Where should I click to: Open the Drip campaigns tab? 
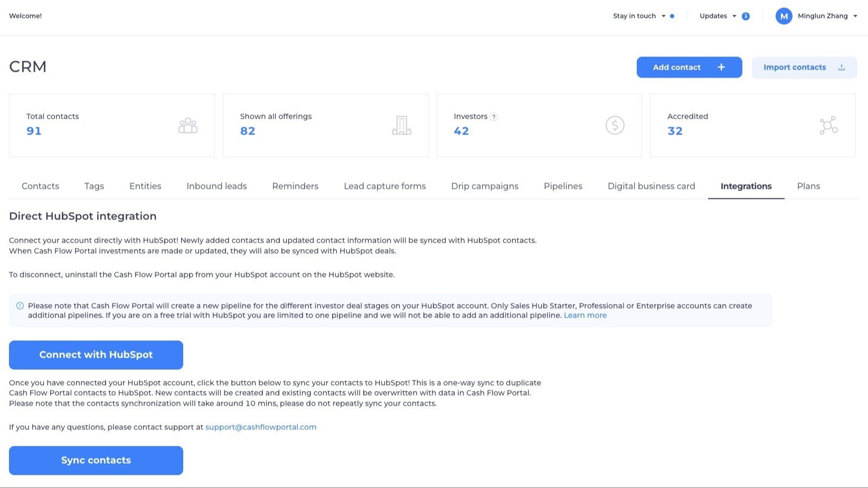click(485, 186)
